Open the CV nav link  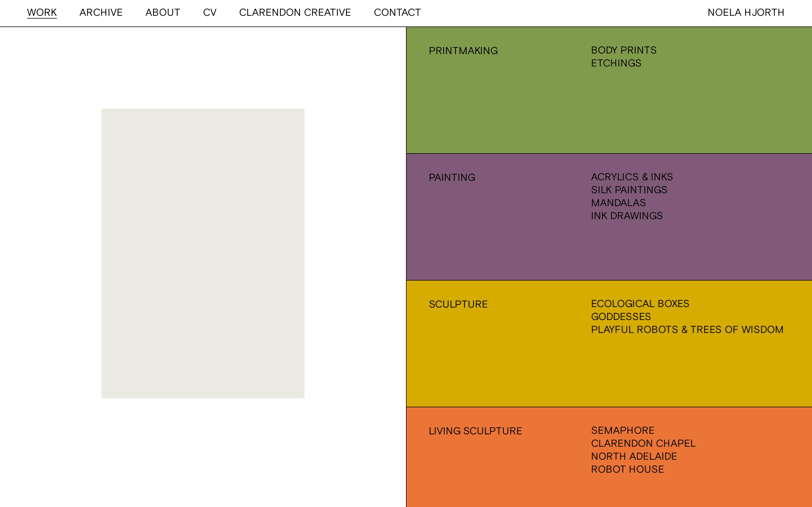210,12
